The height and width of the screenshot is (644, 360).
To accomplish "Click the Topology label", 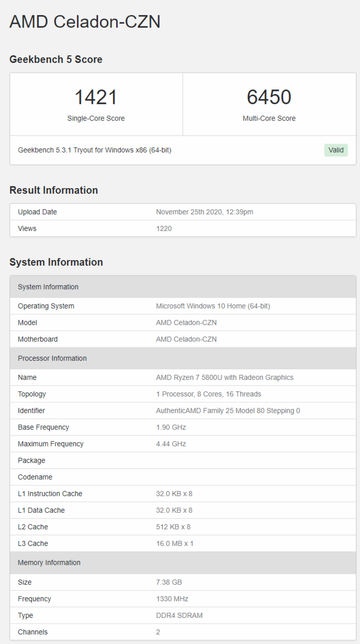I will tap(32, 394).
